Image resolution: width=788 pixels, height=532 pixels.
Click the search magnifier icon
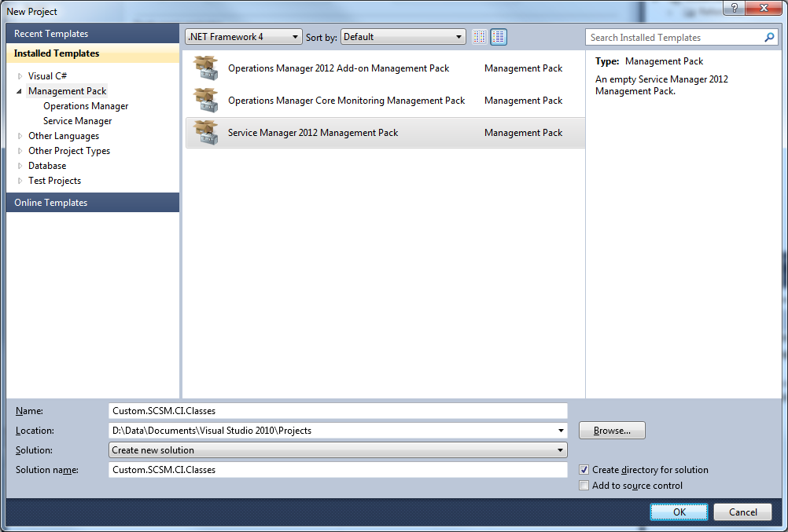pyautogui.click(x=770, y=37)
